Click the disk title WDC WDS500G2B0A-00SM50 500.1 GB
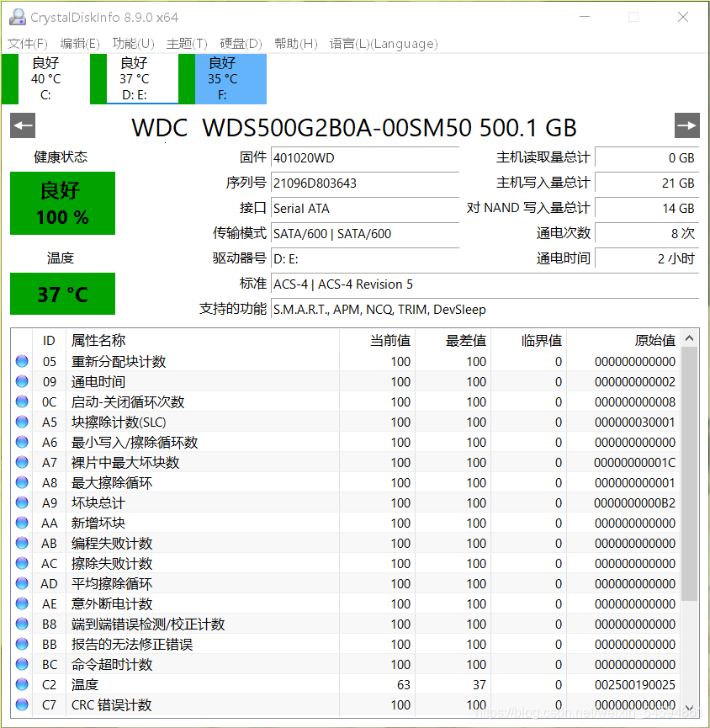710x728 pixels. (354, 128)
